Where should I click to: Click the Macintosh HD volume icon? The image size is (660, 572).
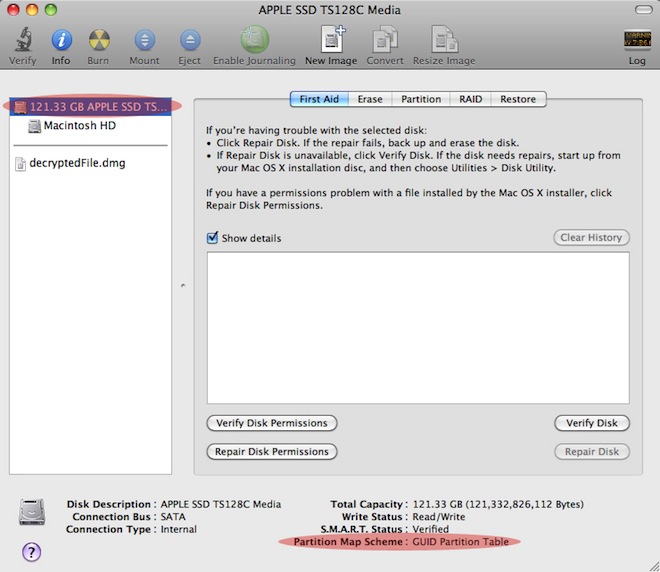35,126
